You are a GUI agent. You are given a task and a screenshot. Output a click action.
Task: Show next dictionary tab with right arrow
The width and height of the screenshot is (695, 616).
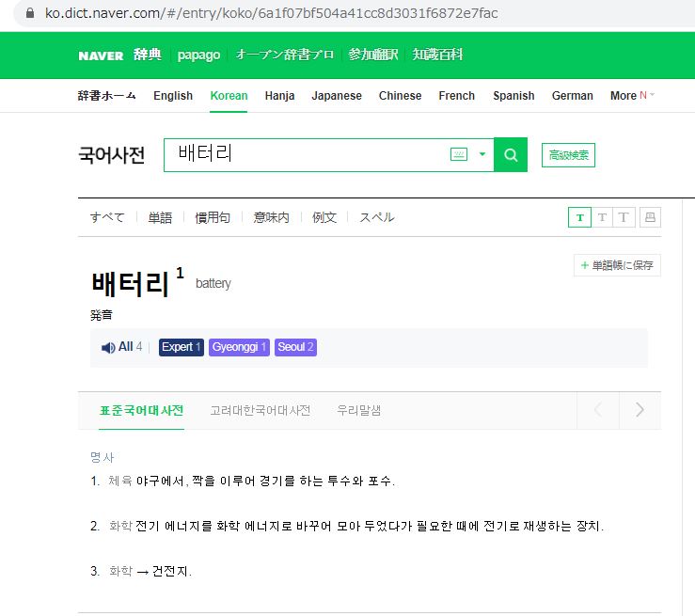coord(640,410)
